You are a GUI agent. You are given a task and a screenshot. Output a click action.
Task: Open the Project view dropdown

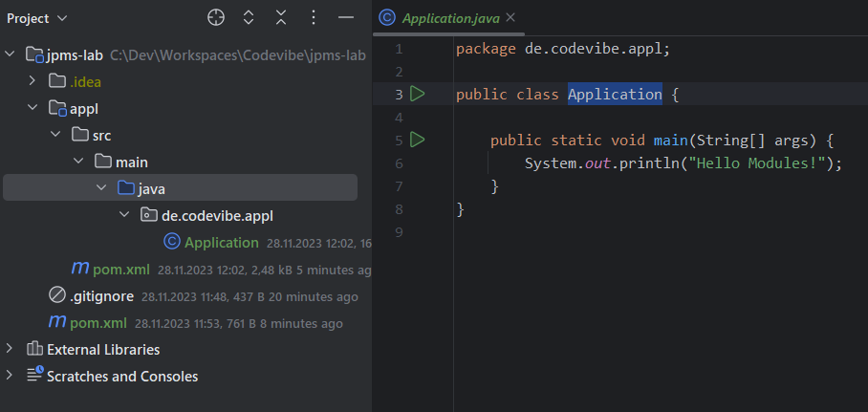click(x=37, y=18)
